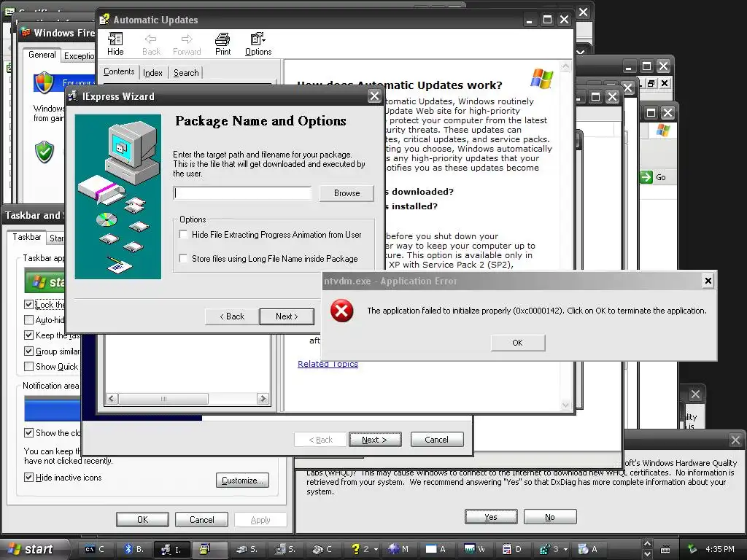Click the red error icon in ntvdm.exe dialog

[342, 311]
